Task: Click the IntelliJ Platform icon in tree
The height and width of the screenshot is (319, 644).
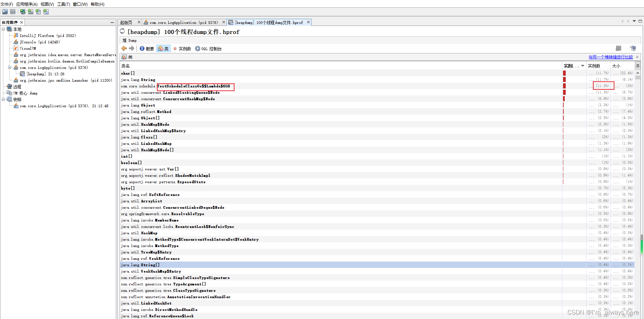Action: [x=16, y=35]
